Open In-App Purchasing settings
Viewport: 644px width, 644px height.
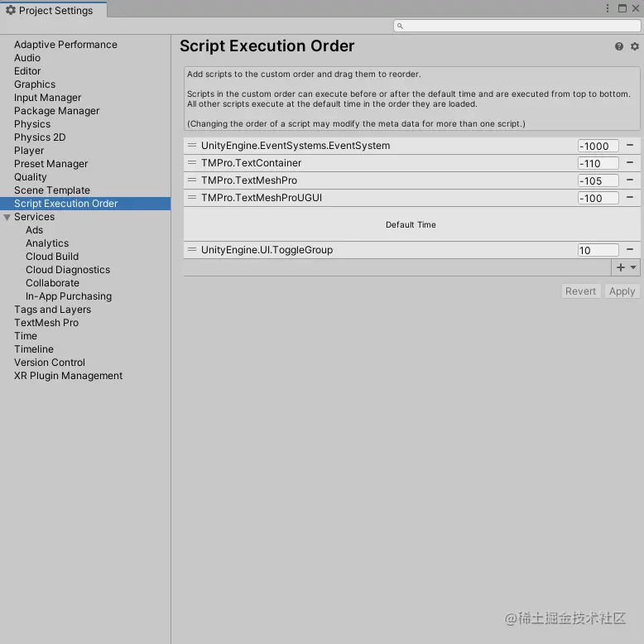(69, 296)
